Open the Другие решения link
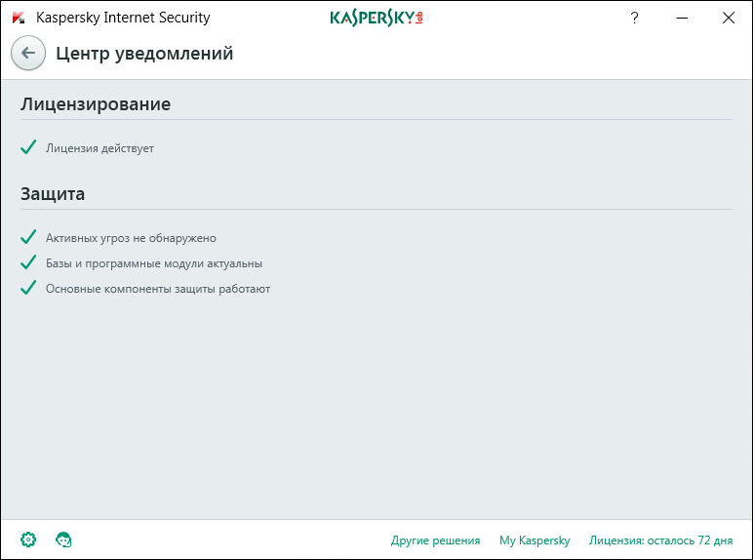Image resolution: width=753 pixels, height=560 pixels. click(436, 540)
